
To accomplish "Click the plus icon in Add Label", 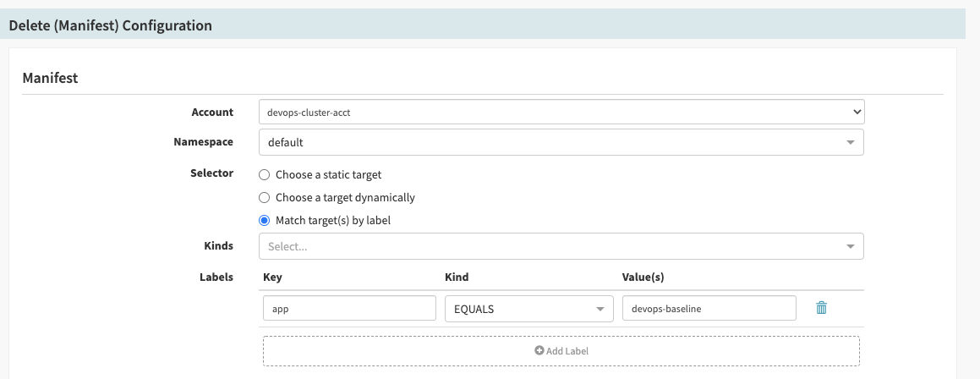I will (539, 351).
